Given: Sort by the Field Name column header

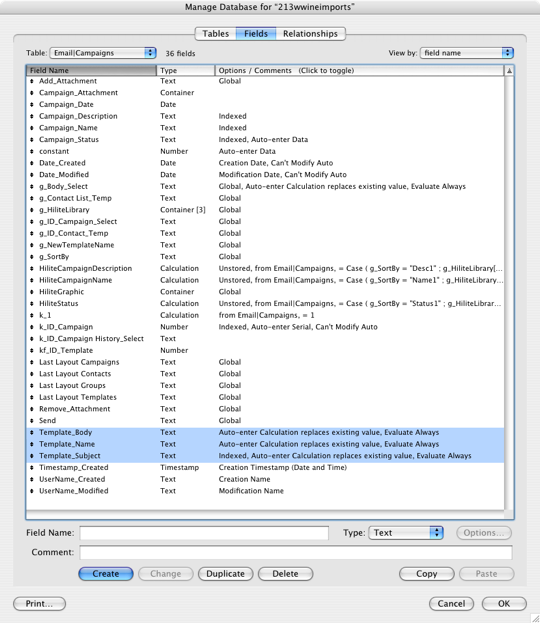Looking at the screenshot, I should (91, 70).
